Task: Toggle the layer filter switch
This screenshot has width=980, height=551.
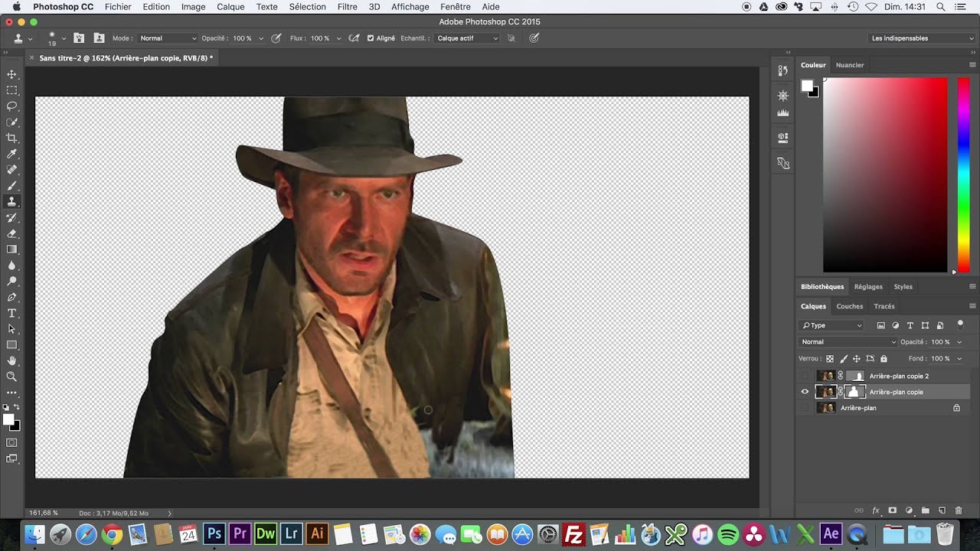Action: (960, 324)
